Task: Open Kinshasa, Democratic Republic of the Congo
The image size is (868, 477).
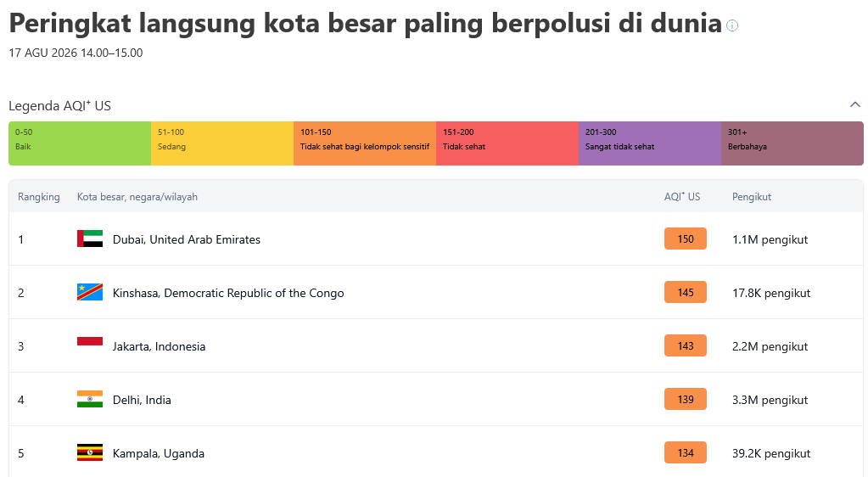Action: pyautogui.click(x=228, y=293)
